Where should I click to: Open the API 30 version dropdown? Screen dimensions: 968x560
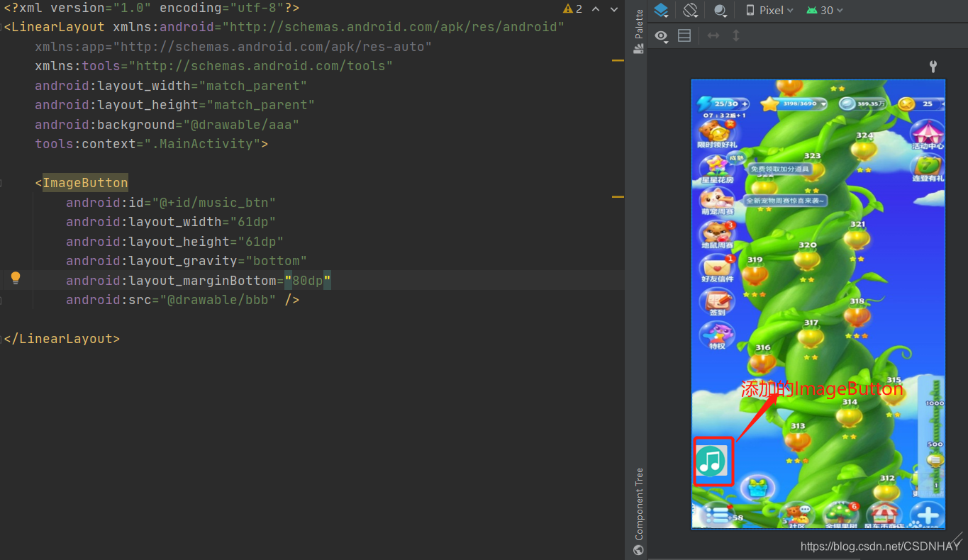(825, 11)
